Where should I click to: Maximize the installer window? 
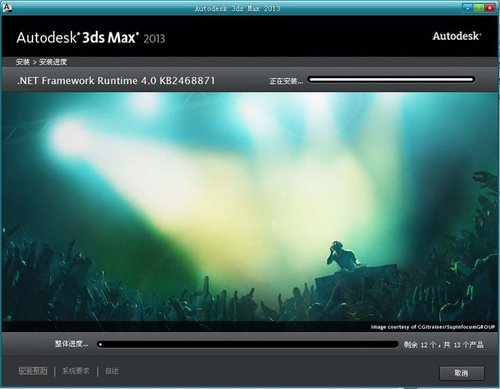(x=479, y=7)
